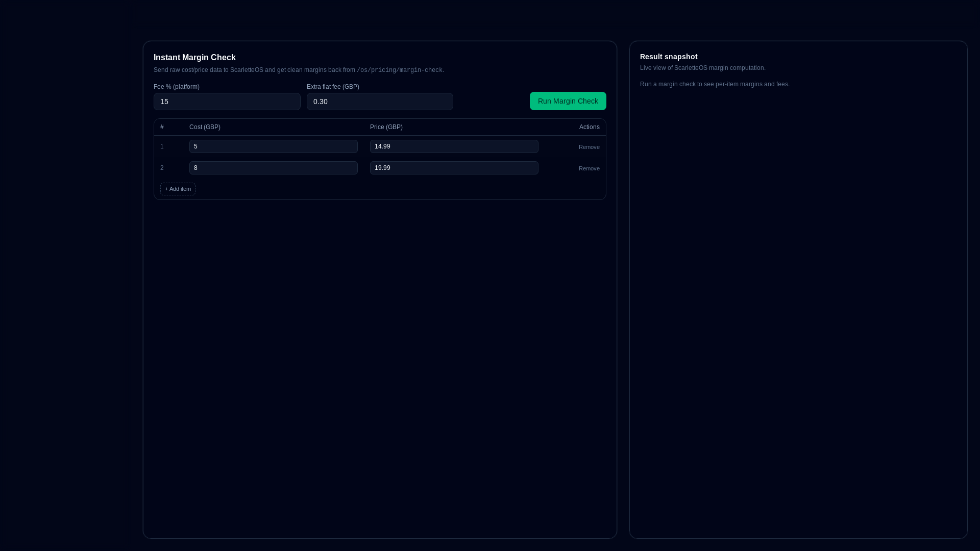Click the Cost (GBP) column header

(205, 127)
